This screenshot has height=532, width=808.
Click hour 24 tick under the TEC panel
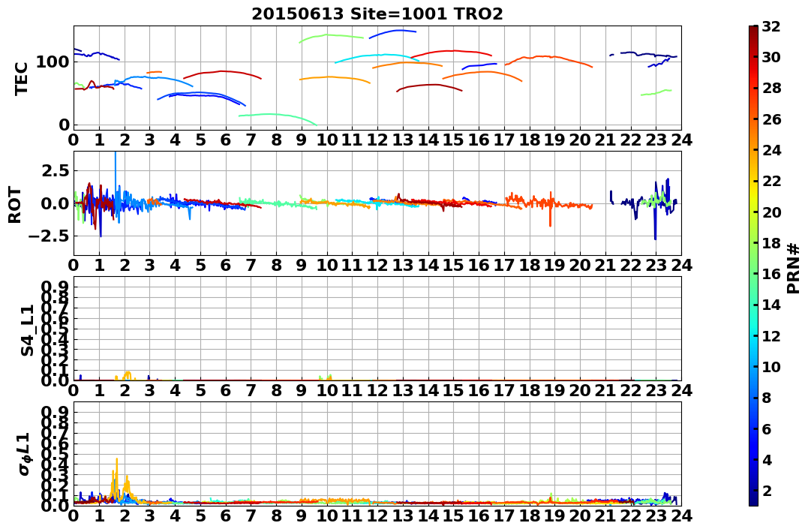pos(681,140)
